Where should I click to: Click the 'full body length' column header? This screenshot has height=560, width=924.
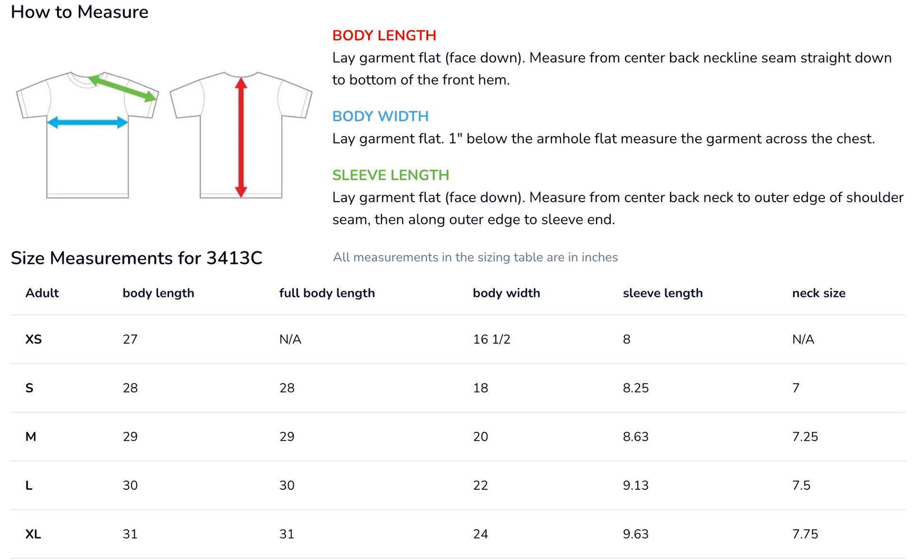[327, 293]
